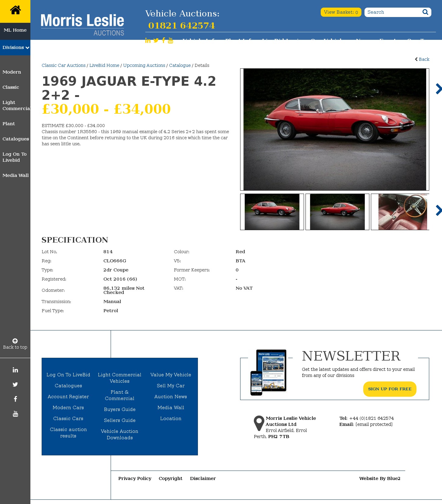Click Twitter icon in left sidebar
The height and width of the screenshot is (504, 442).
(15, 385)
